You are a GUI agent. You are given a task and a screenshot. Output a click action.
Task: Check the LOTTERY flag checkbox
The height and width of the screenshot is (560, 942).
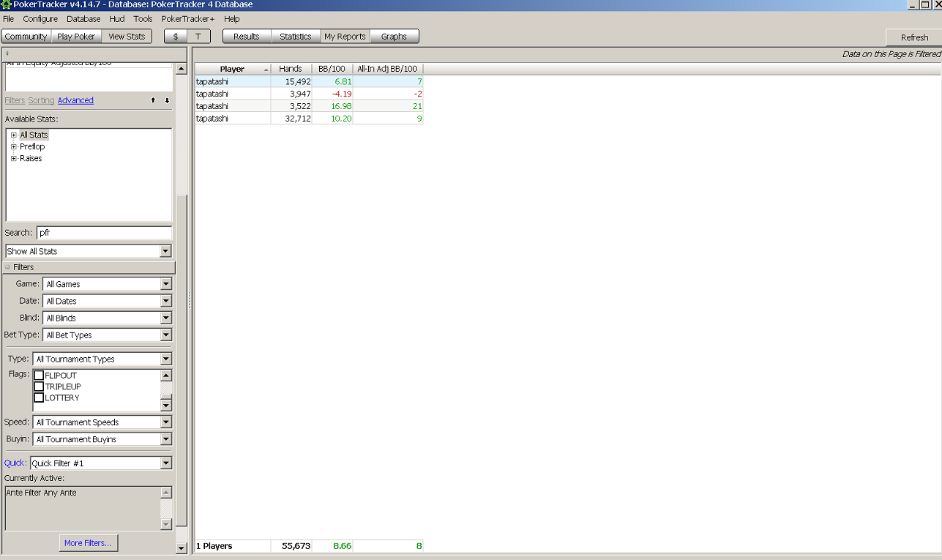(40, 397)
